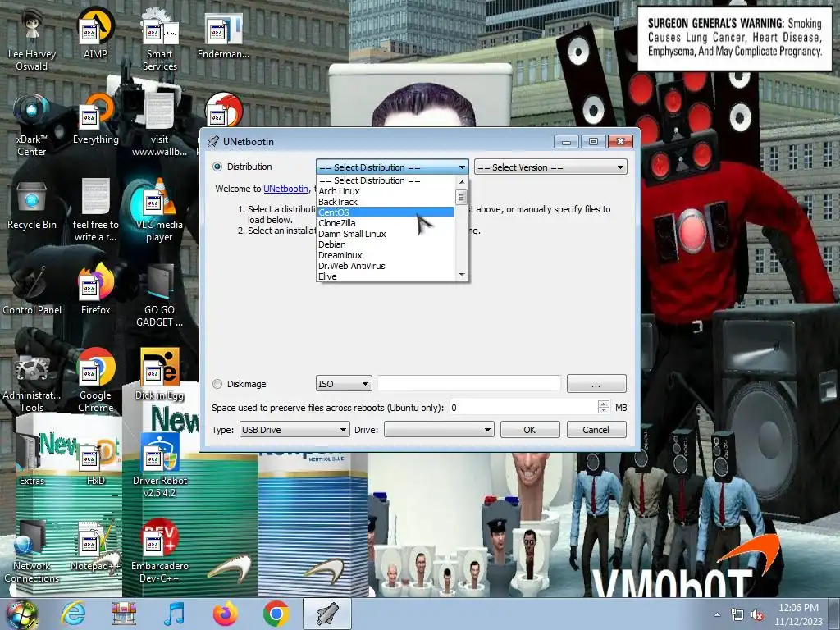The image size is (840, 630).
Task: Choose Debian from the distribution list
Action: (386, 244)
